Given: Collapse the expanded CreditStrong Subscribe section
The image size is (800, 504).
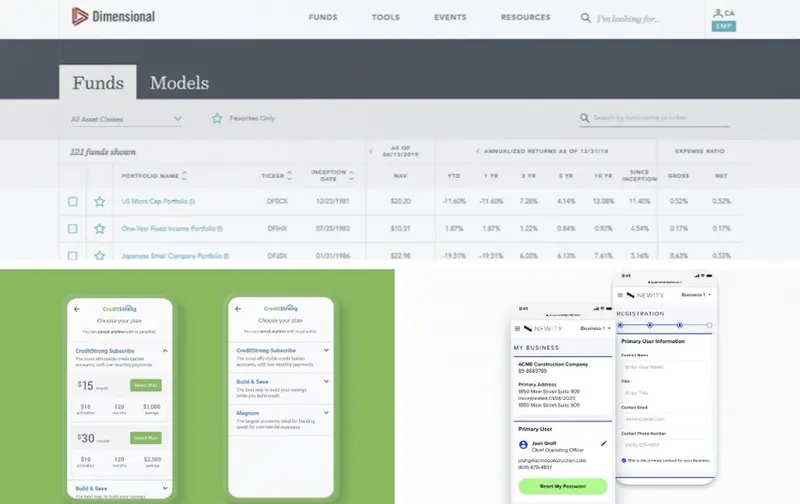Looking at the screenshot, I should pos(164,351).
